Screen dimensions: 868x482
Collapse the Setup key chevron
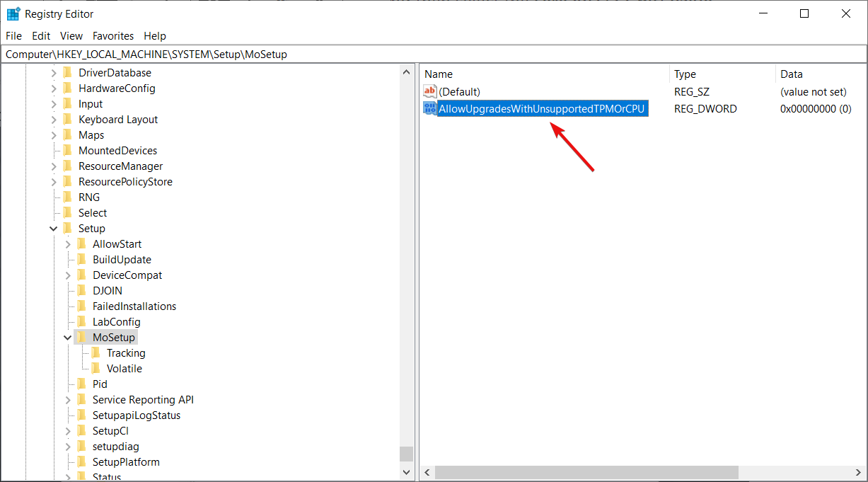(x=54, y=228)
